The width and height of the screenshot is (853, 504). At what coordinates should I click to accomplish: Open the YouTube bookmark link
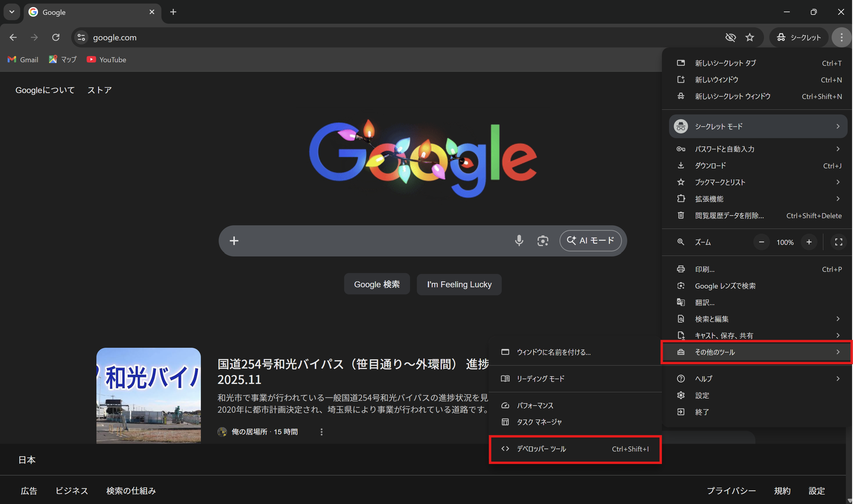click(x=107, y=60)
